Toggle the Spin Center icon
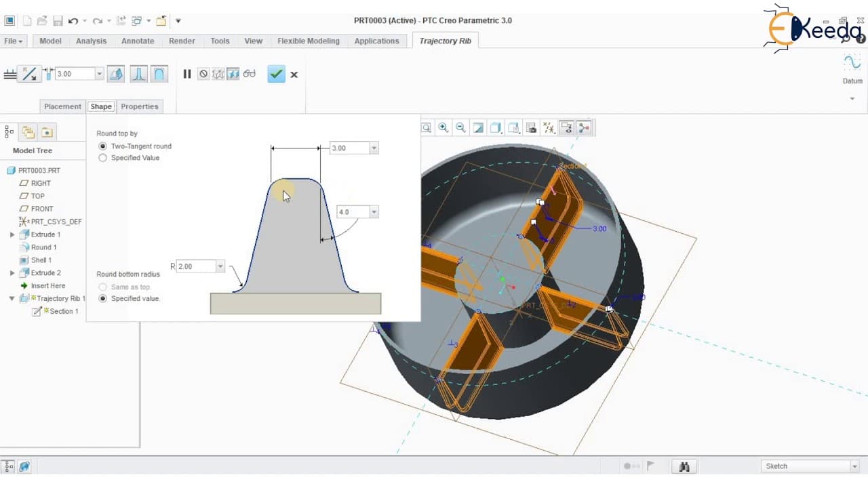 point(583,127)
